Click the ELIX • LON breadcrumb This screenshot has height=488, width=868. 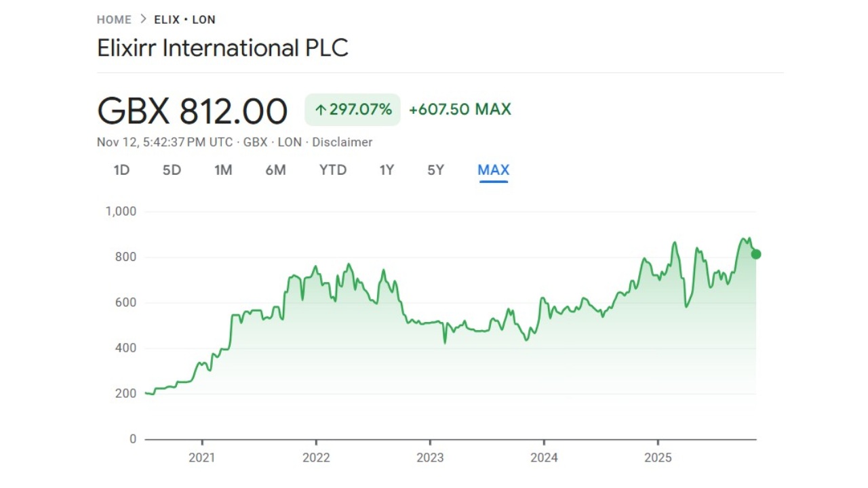click(184, 20)
